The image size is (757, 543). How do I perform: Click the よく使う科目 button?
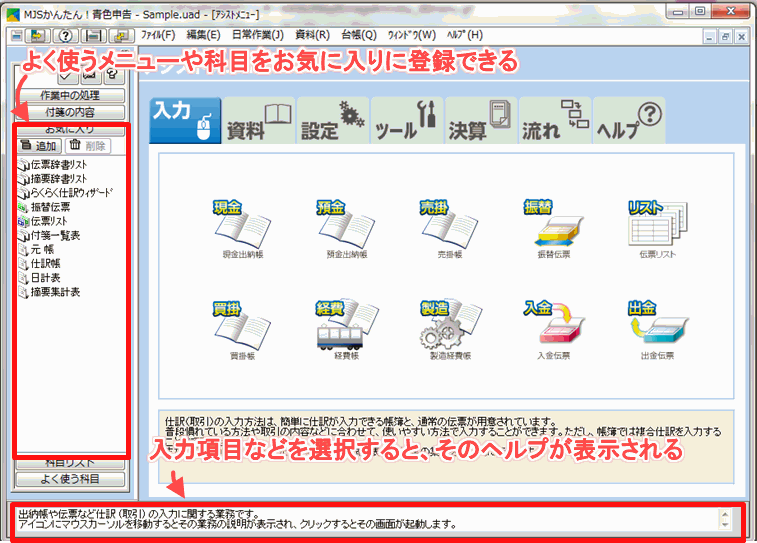point(70,479)
